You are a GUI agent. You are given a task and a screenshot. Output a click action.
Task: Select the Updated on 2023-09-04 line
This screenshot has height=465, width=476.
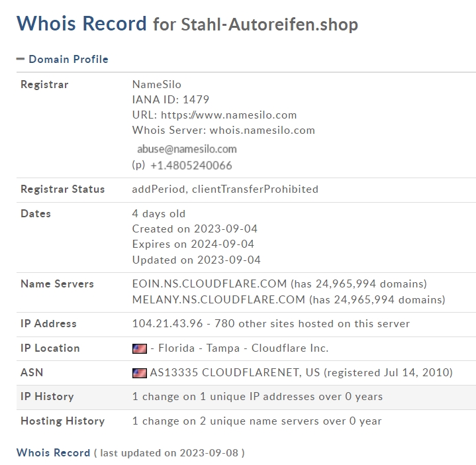196,260
